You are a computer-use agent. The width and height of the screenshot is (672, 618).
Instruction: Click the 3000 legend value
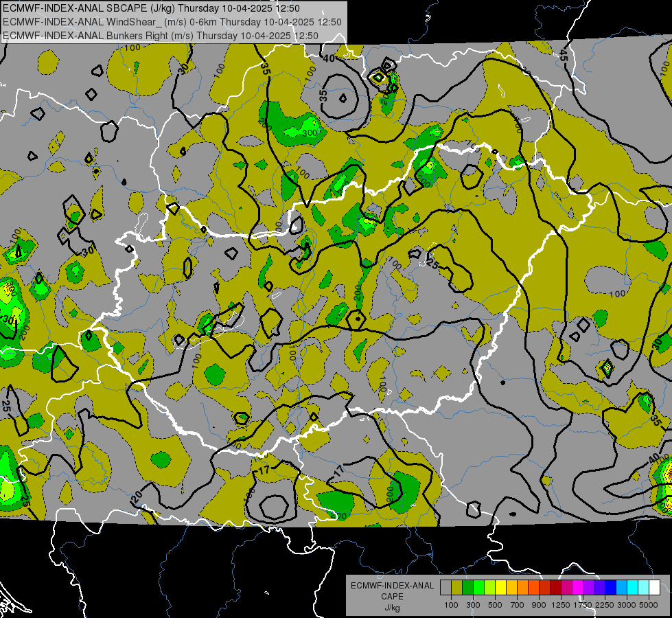[x=627, y=605]
